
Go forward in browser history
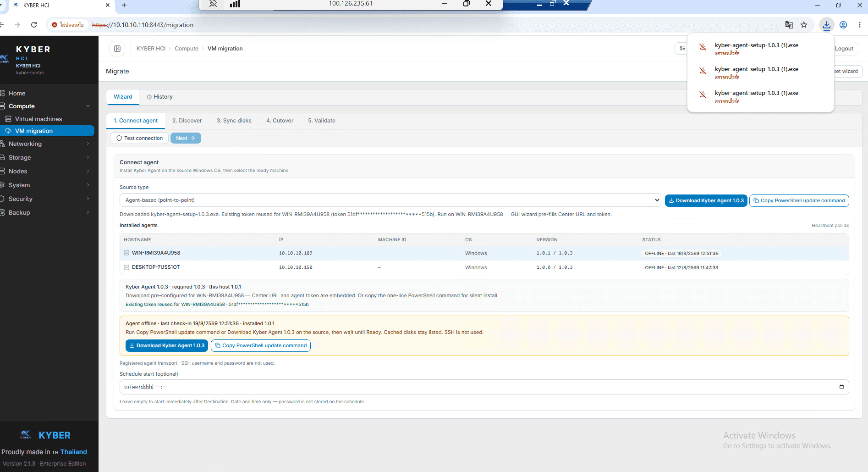coord(17,25)
